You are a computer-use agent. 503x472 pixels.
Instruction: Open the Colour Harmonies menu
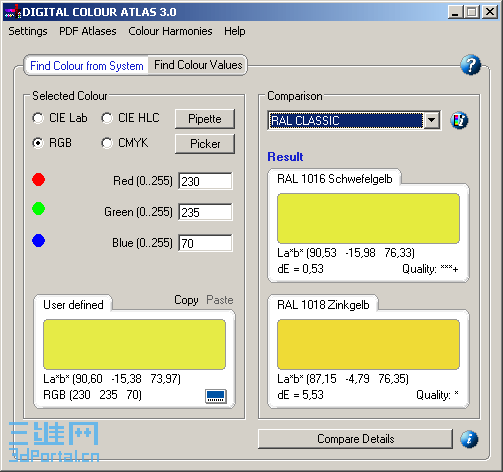[x=170, y=31]
